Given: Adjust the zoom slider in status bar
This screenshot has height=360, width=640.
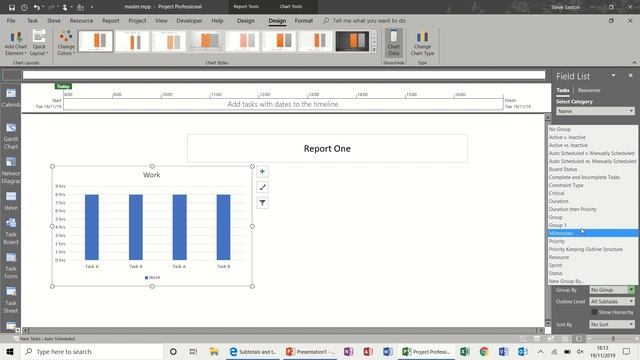Looking at the screenshot, I should (x=613, y=339).
